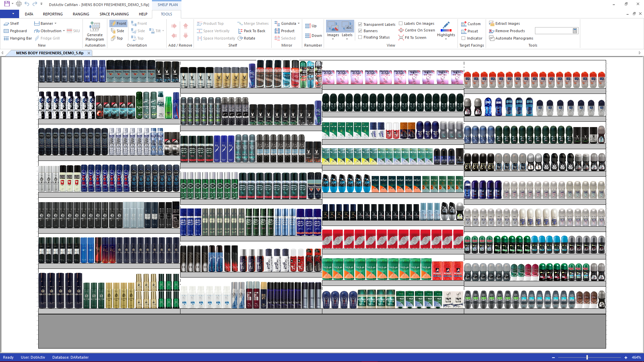The height and width of the screenshot is (362, 644).
Task: Switch to the REPORTING tab
Action: point(53,14)
